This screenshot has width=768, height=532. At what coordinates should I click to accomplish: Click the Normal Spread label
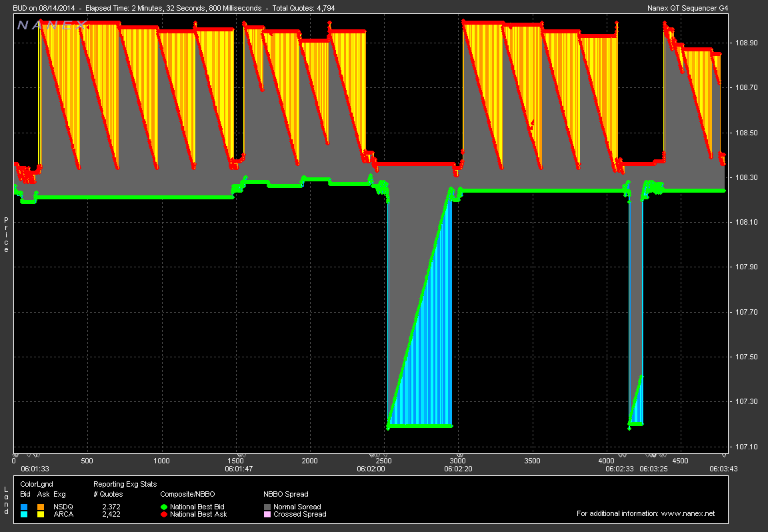pos(297,507)
